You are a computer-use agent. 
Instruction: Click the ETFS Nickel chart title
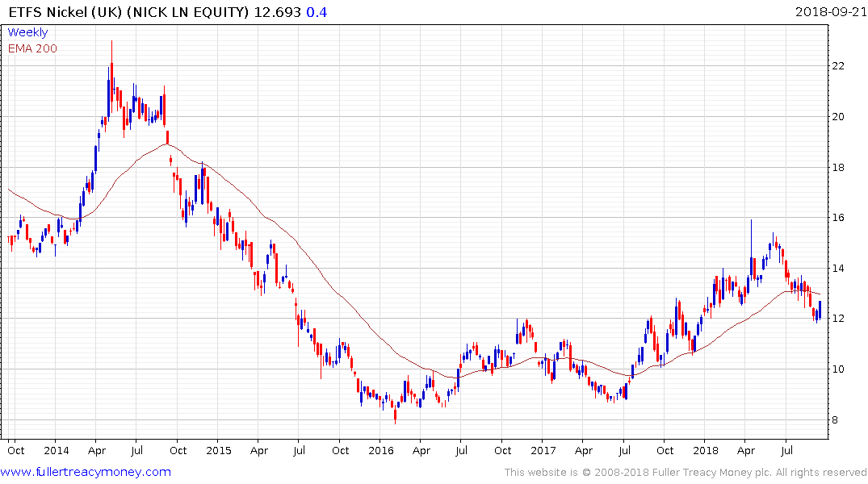(x=128, y=11)
